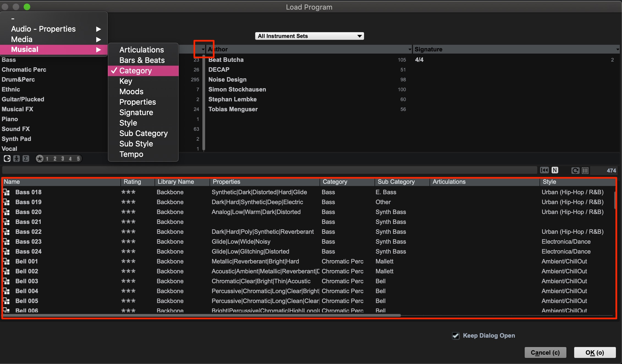
Task: Open the column setup icon beside 474
Action: 585,171
